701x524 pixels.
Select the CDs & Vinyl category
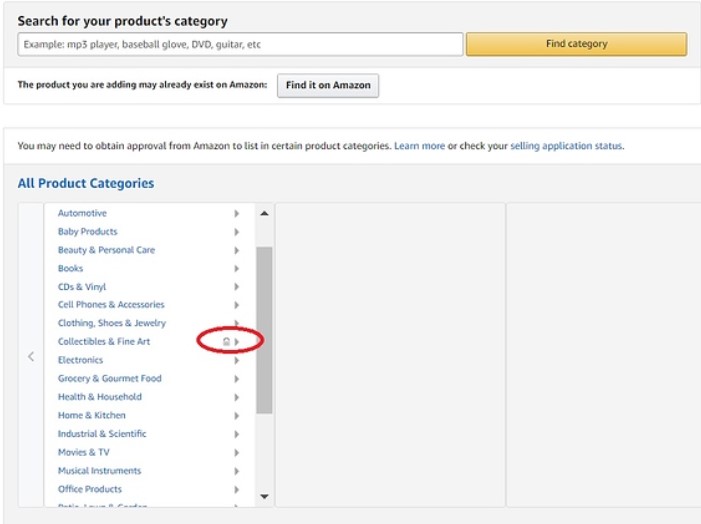tap(82, 287)
